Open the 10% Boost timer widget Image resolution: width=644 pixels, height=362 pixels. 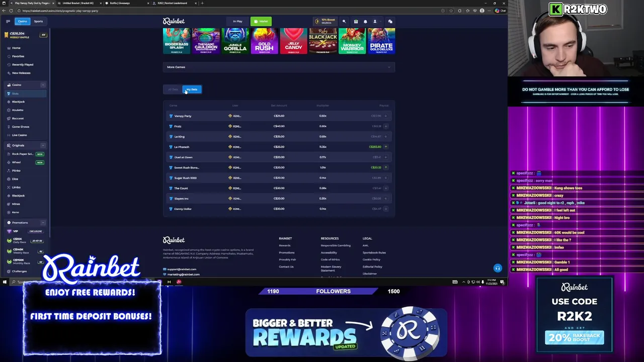point(325,21)
